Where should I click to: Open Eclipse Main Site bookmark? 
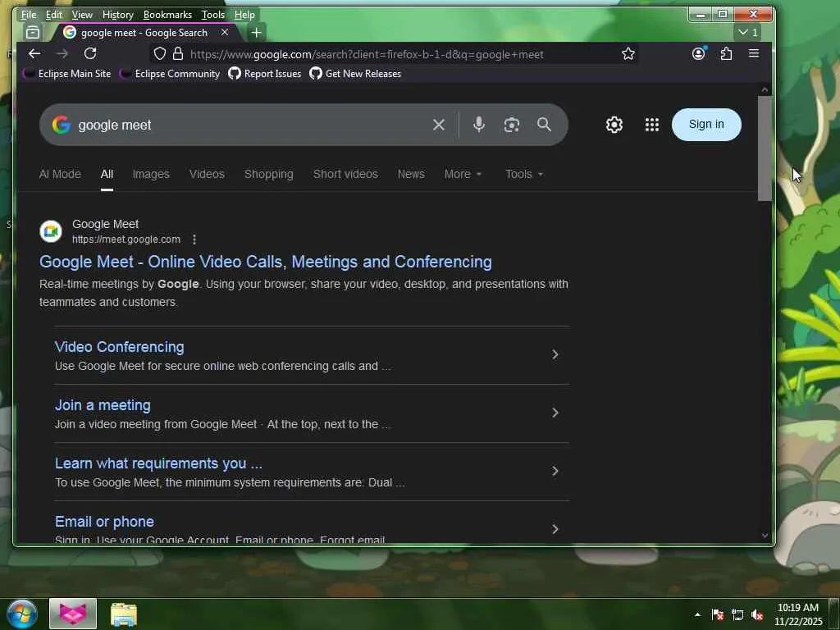pyautogui.click(x=67, y=74)
